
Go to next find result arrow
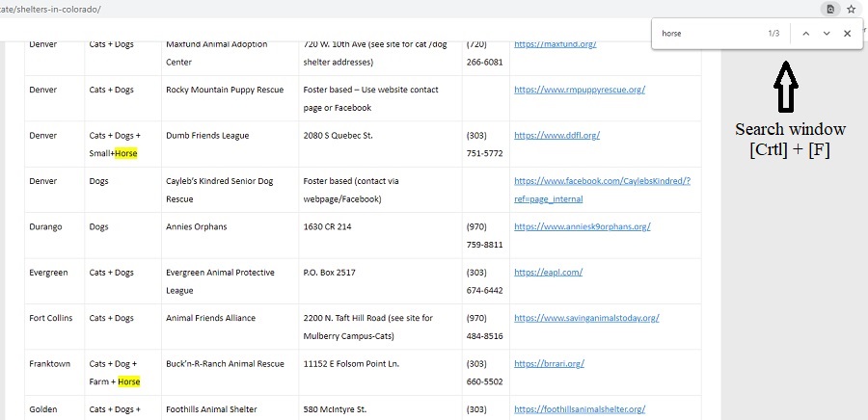pos(827,34)
